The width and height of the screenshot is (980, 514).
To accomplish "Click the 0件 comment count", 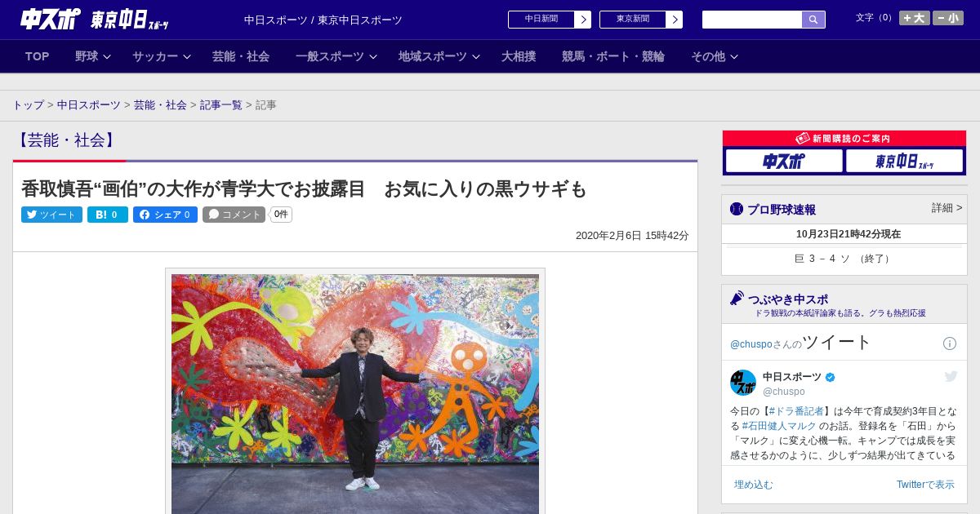I will point(281,215).
